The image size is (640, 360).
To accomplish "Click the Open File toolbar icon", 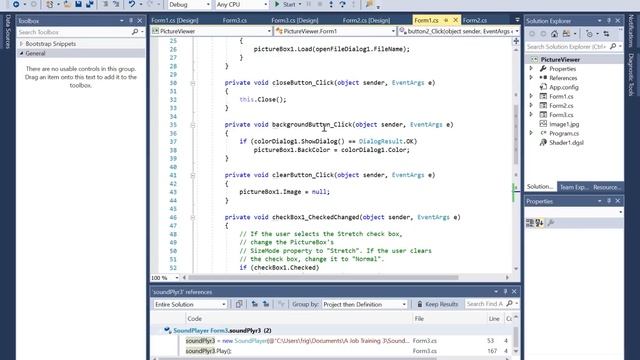I will (67, 4).
